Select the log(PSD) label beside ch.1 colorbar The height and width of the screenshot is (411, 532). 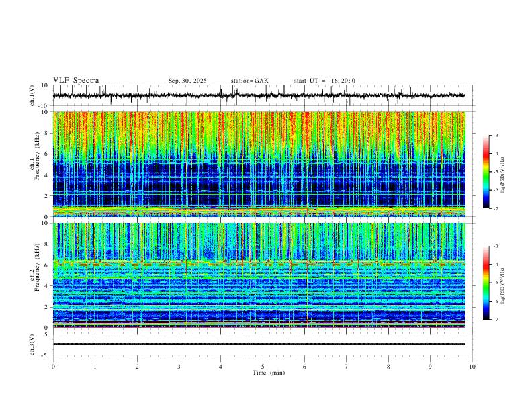pos(502,175)
